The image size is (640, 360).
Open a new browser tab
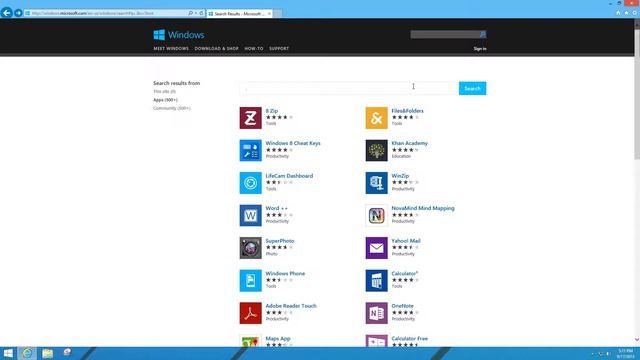pyautogui.click(x=278, y=13)
